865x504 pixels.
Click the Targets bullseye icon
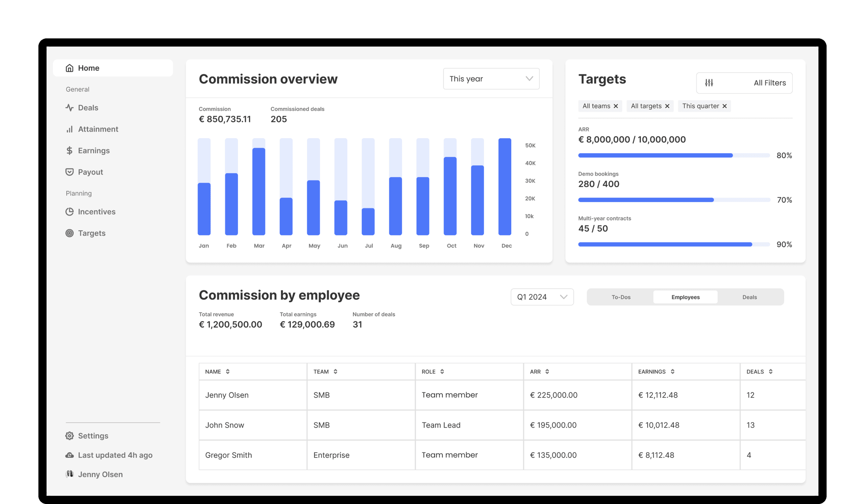[70, 233]
